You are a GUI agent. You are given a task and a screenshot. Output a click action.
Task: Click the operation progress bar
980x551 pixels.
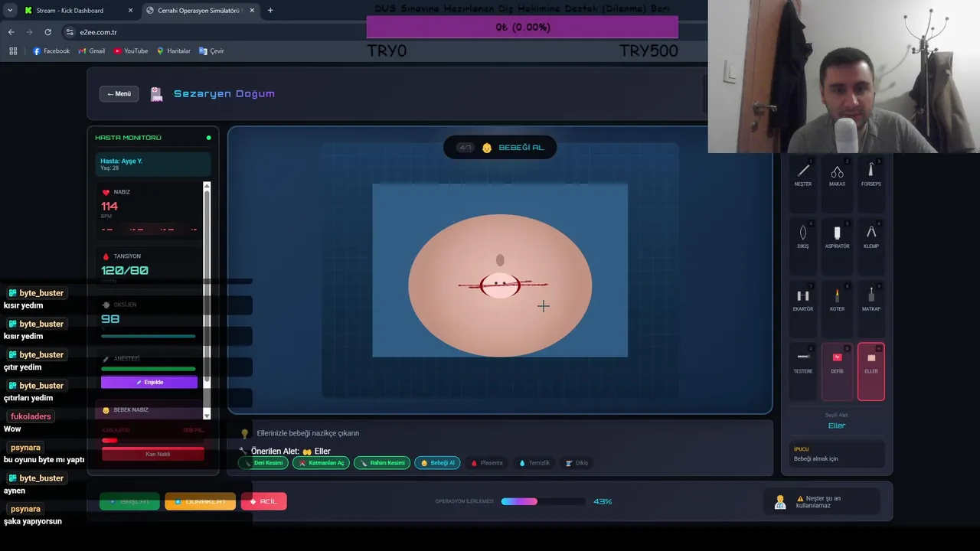[x=543, y=501]
